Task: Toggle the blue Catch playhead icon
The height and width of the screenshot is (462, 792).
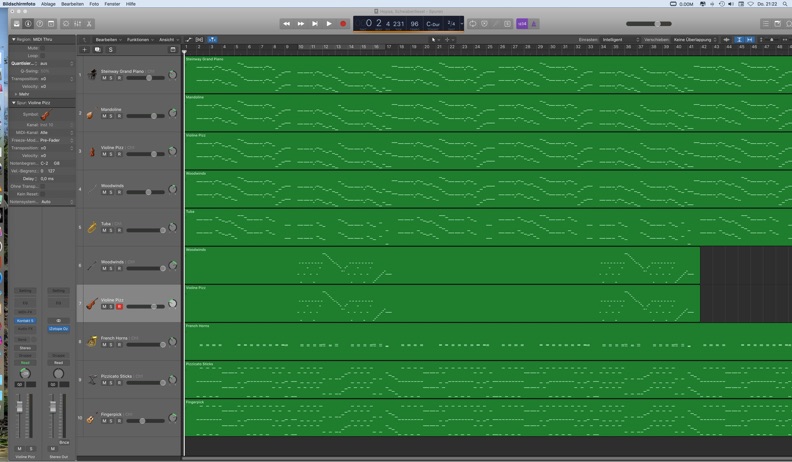Action: pos(212,39)
